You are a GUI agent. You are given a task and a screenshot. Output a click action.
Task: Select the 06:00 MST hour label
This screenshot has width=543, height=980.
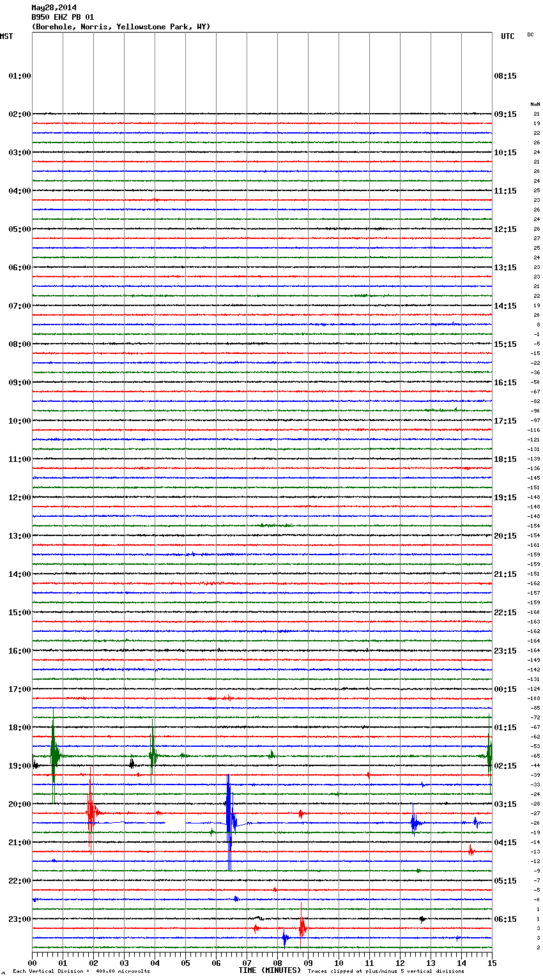20,268
